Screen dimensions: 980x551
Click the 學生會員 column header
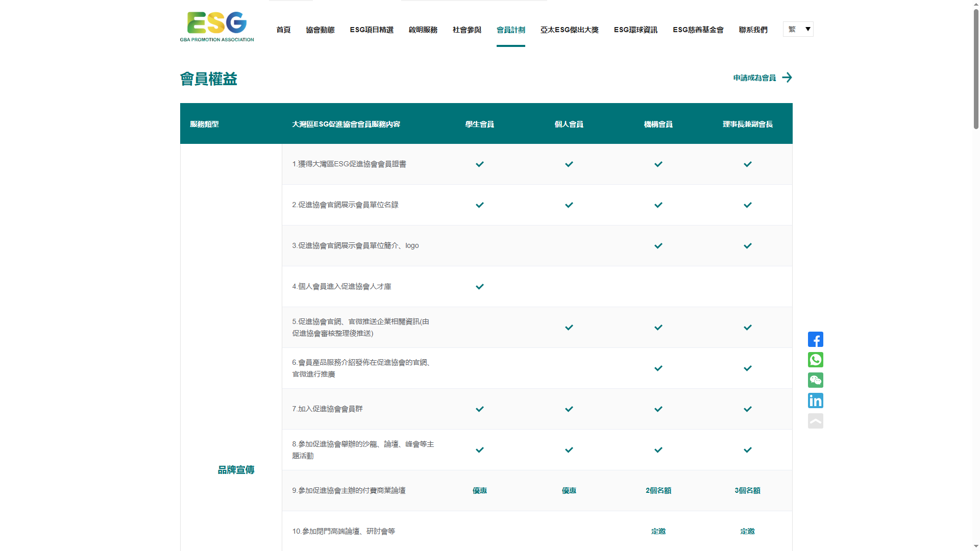480,124
